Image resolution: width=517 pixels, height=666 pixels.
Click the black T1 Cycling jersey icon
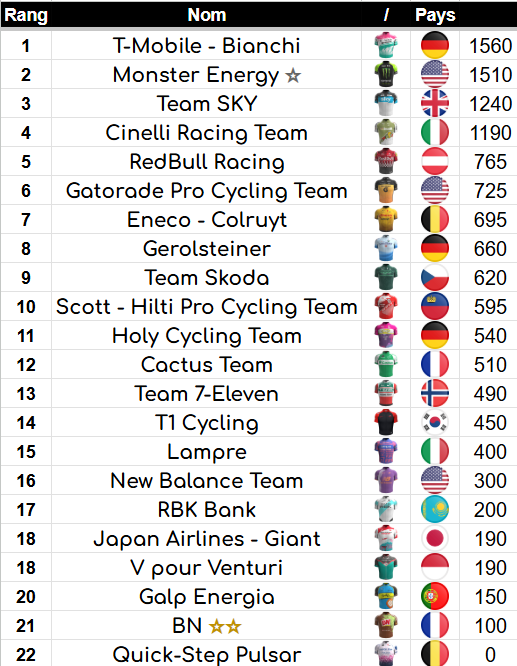click(386, 422)
